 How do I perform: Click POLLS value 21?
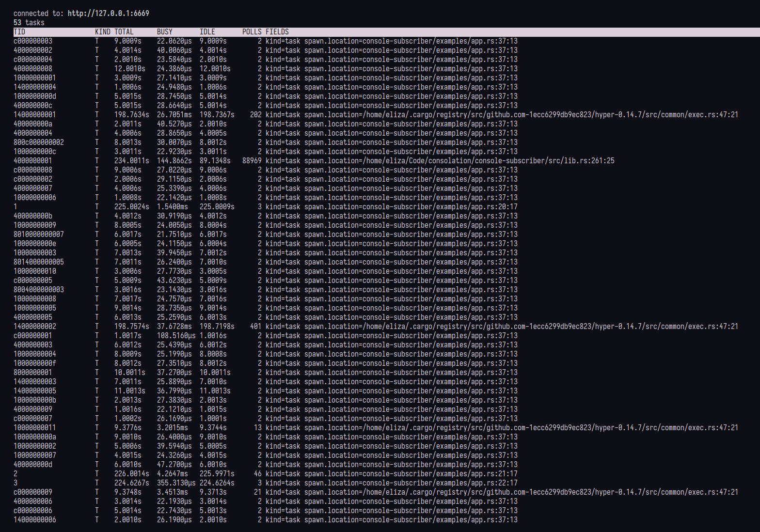(x=258, y=492)
